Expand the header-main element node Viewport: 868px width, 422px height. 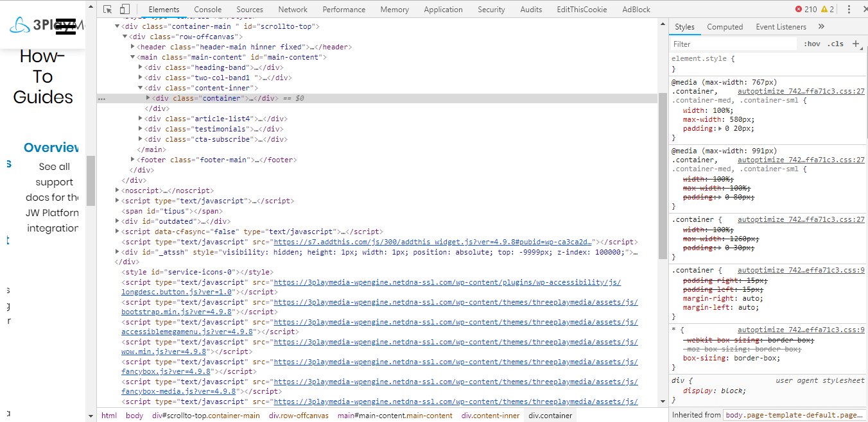[x=133, y=47]
